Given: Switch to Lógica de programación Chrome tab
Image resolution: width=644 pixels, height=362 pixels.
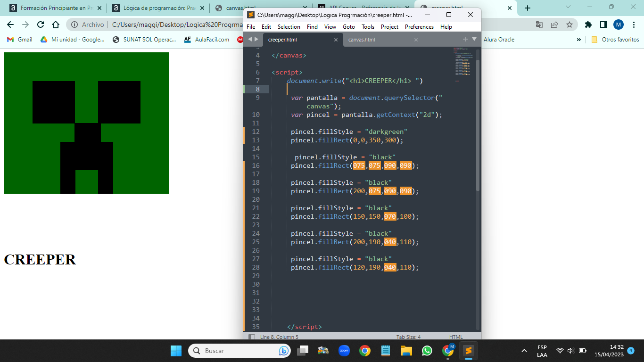Looking at the screenshot, I should click(157, 8).
